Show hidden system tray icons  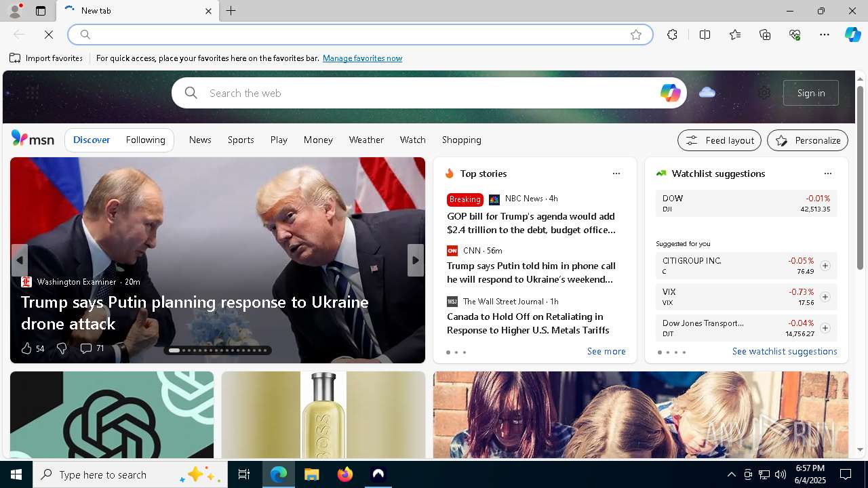coord(731,474)
